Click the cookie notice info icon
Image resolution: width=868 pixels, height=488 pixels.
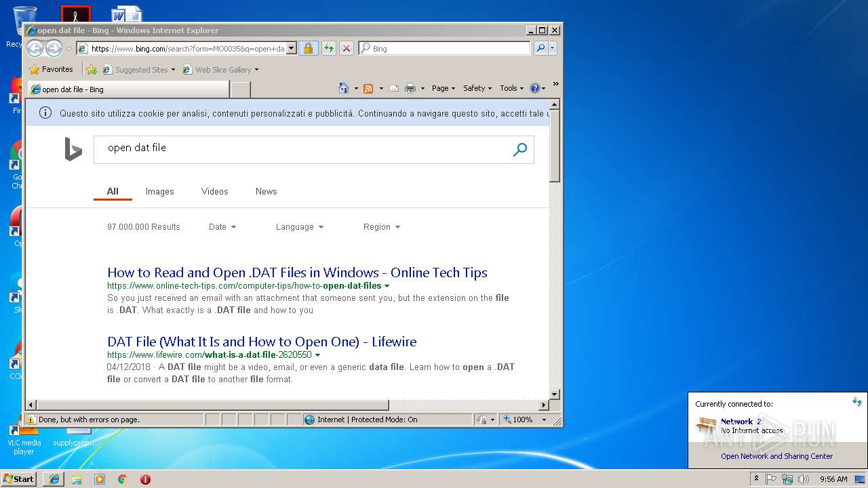click(x=45, y=113)
